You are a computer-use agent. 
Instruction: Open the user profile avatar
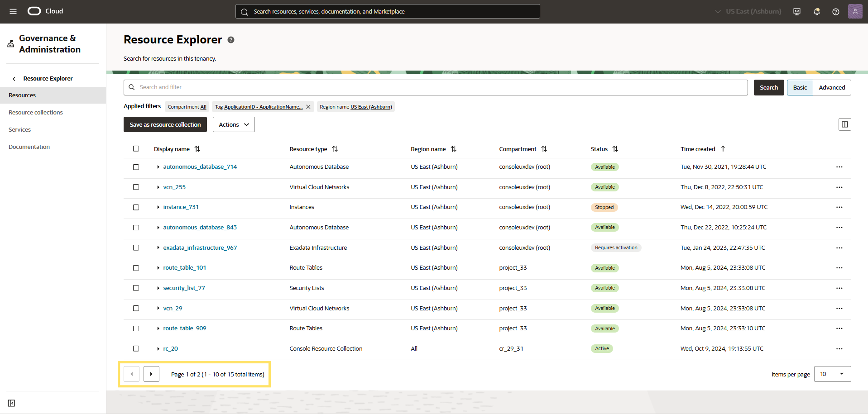855,11
